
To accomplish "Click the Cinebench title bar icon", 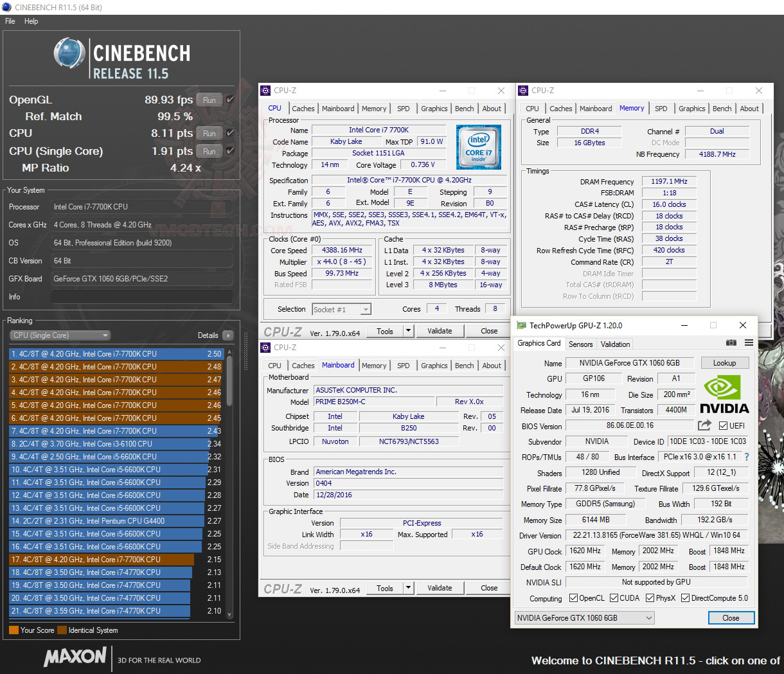I will (x=7, y=7).
